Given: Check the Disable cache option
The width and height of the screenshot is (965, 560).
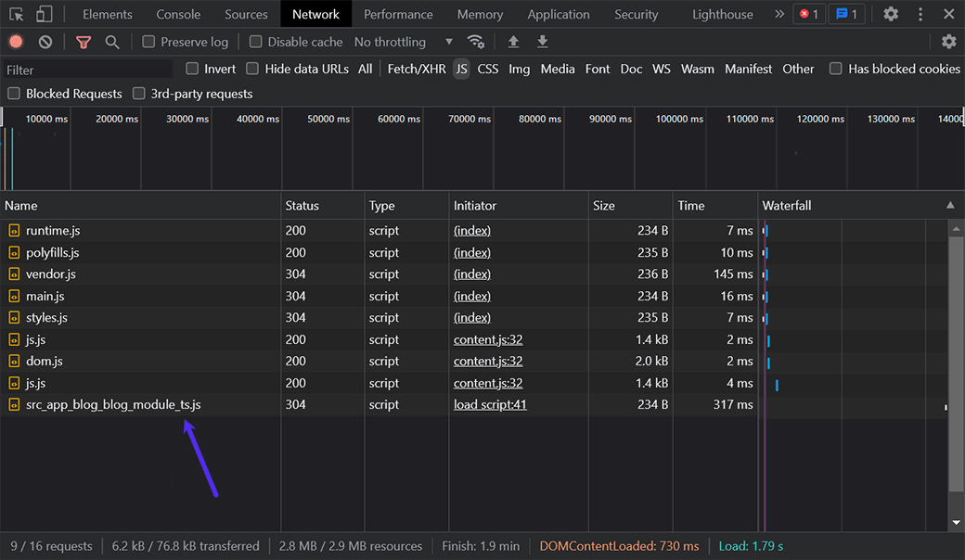Looking at the screenshot, I should coord(256,42).
